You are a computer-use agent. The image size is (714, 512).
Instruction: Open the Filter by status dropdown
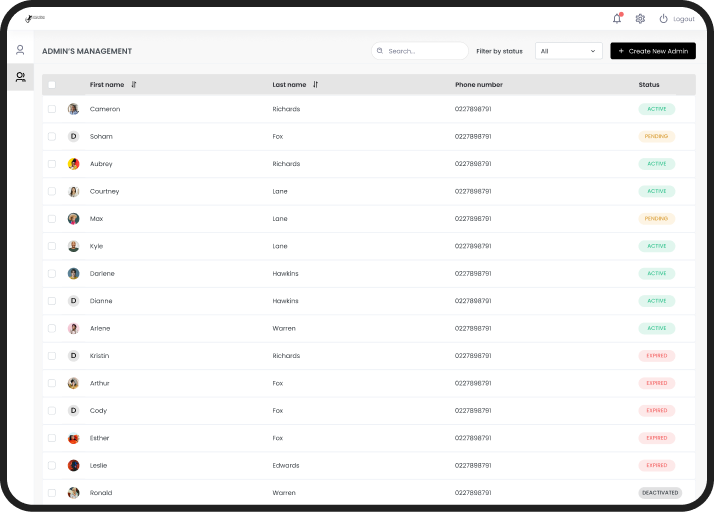point(569,51)
